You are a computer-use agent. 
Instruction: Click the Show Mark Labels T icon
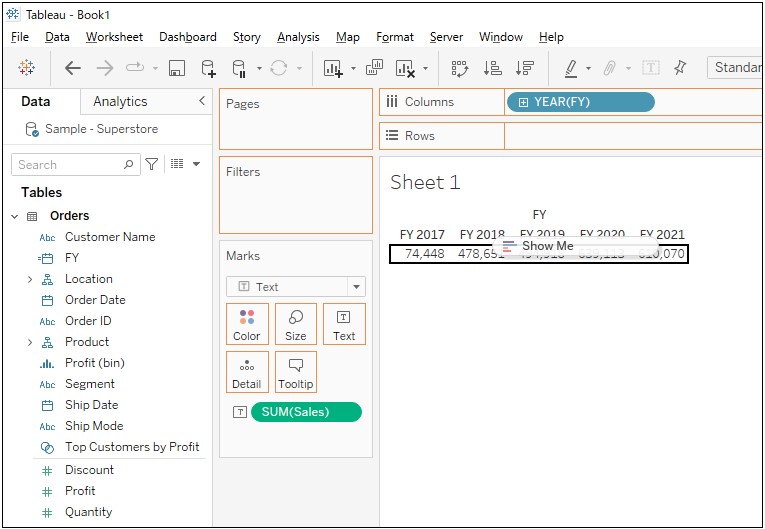point(651,68)
